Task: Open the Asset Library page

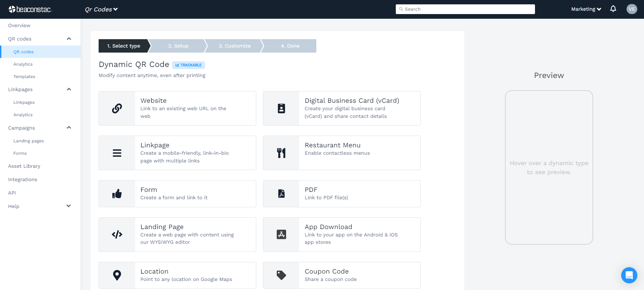Action: 24,166
